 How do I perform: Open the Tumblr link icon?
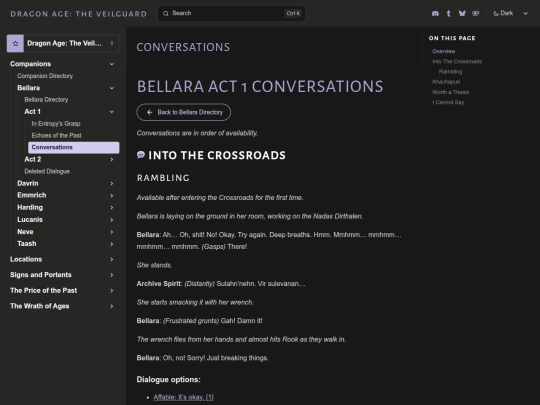[x=449, y=13]
